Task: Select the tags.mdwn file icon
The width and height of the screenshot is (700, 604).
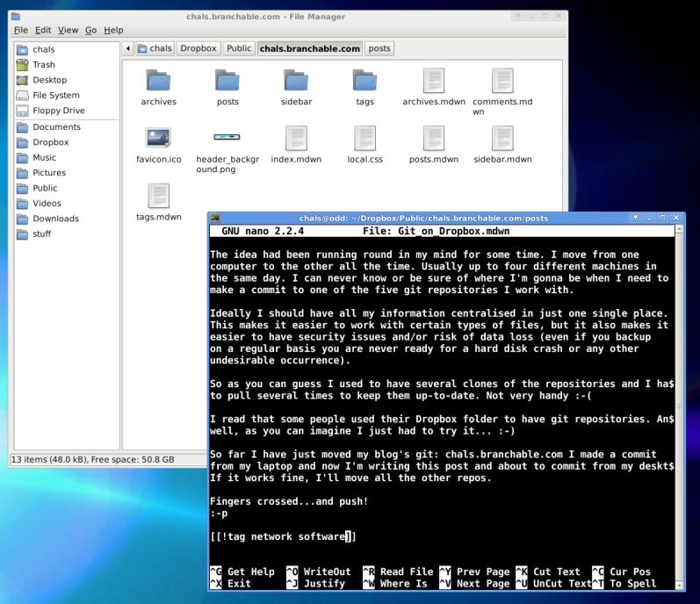Action: coord(158,196)
